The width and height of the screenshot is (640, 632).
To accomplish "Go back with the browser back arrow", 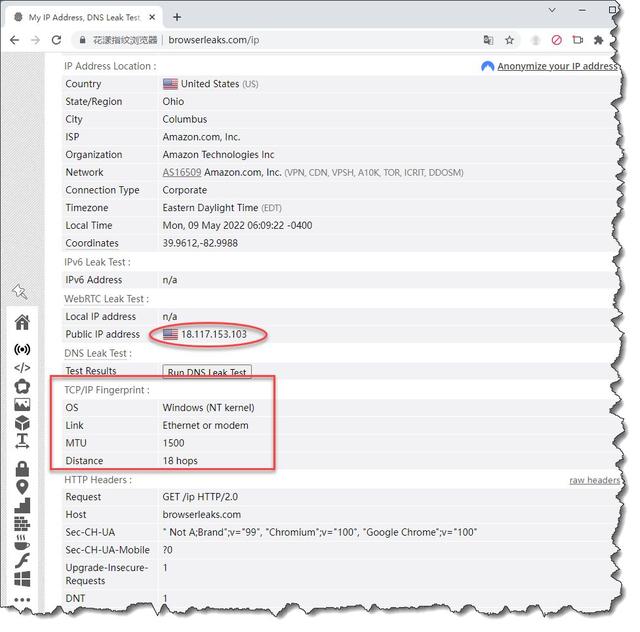I will click(x=14, y=40).
